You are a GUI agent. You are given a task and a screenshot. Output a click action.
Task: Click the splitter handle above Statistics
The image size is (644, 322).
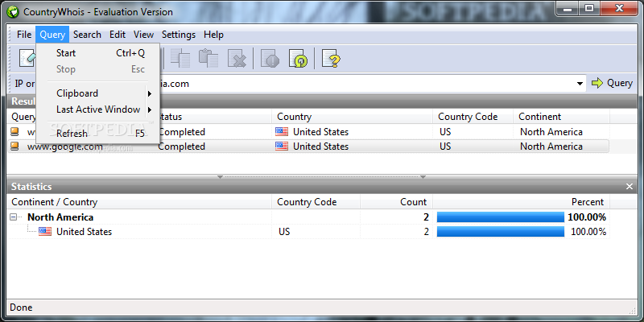coord(321,177)
